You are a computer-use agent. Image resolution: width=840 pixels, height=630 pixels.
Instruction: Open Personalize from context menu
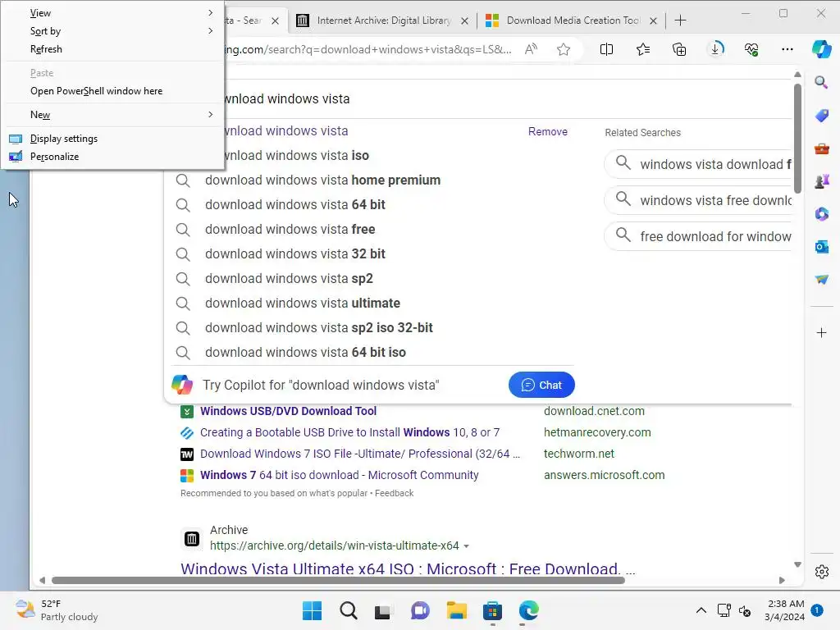click(x=112, y=157)
